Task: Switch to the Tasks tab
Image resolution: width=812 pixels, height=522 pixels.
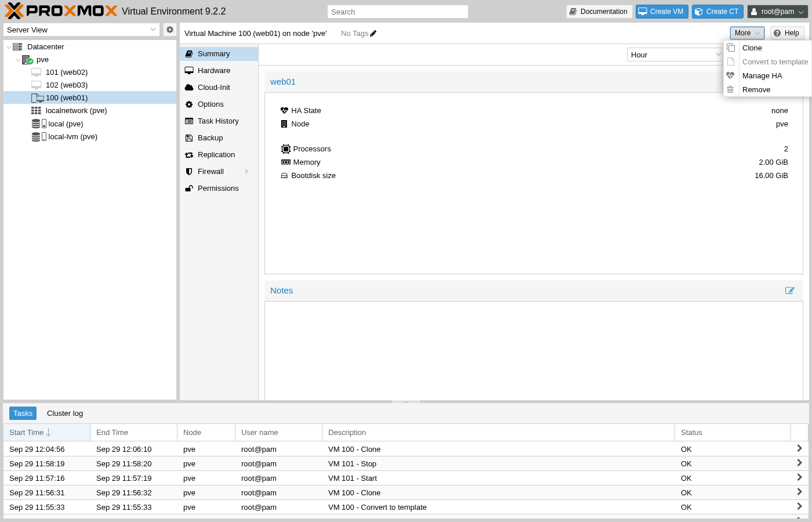Action: click(23, 414)
